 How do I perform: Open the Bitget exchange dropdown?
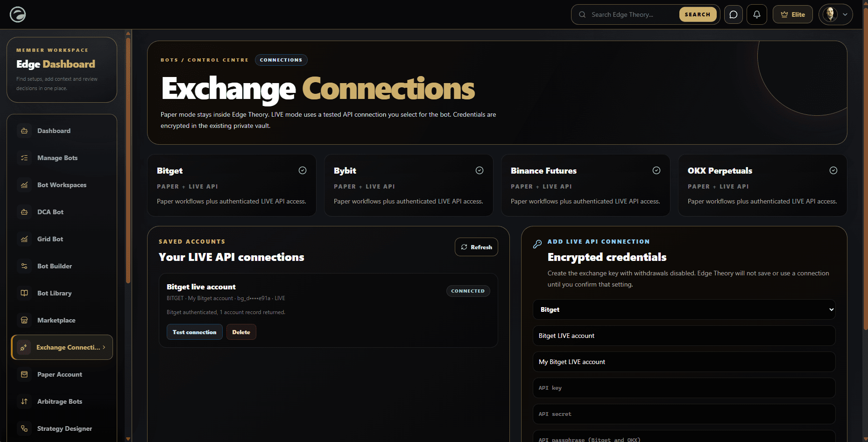pyautogui.click(x=684, y=309)
